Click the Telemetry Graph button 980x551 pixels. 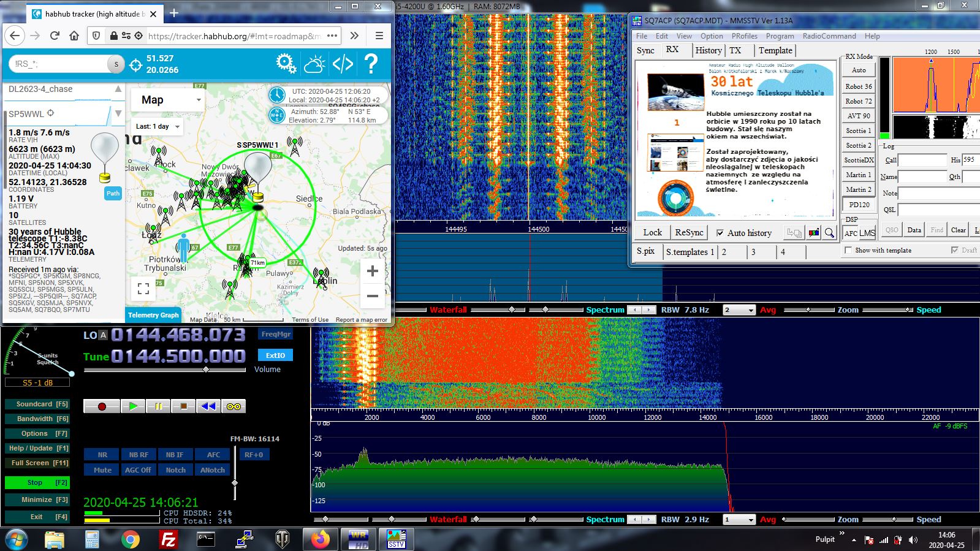(153, 315)
